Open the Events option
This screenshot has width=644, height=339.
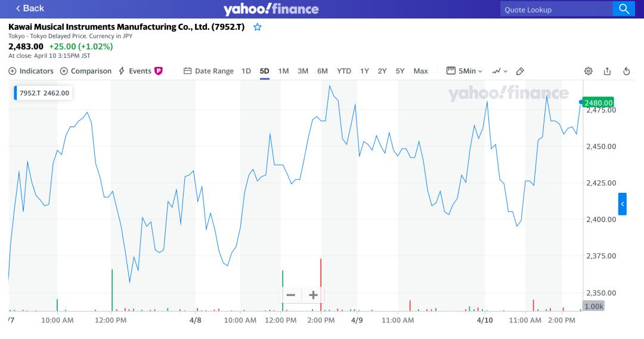[140, 71]
